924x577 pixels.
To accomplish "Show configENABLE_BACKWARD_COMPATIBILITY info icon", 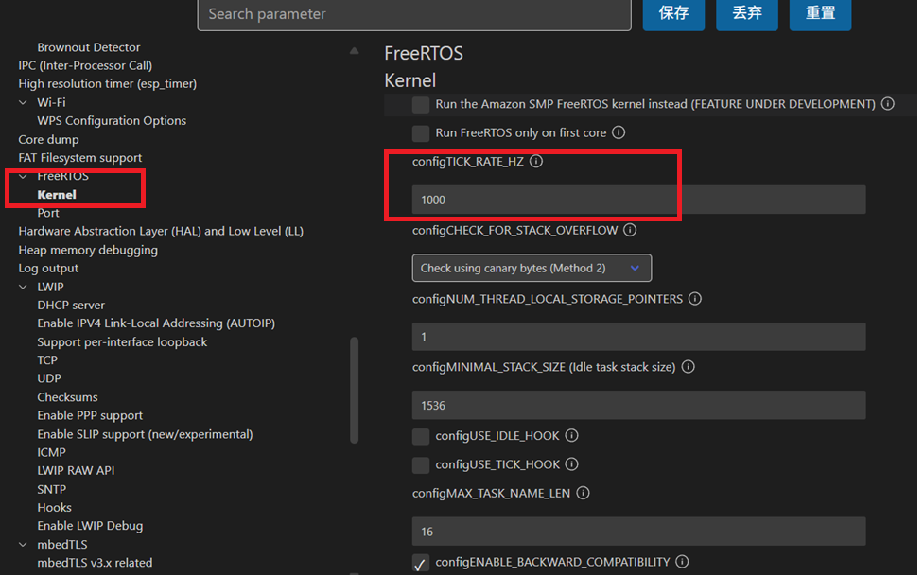I will pyautogui.click(x=682, y=562).
